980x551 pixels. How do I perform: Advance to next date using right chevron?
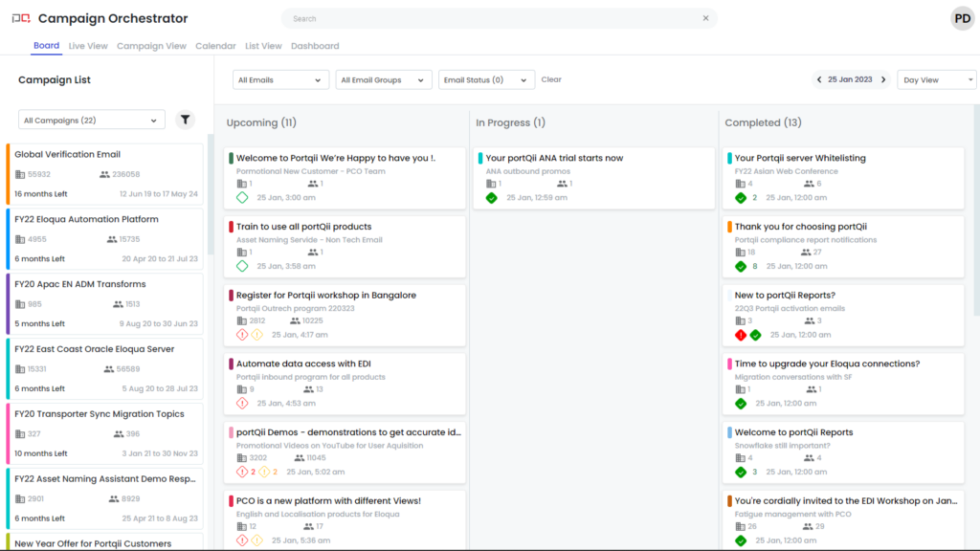(883, 80)
